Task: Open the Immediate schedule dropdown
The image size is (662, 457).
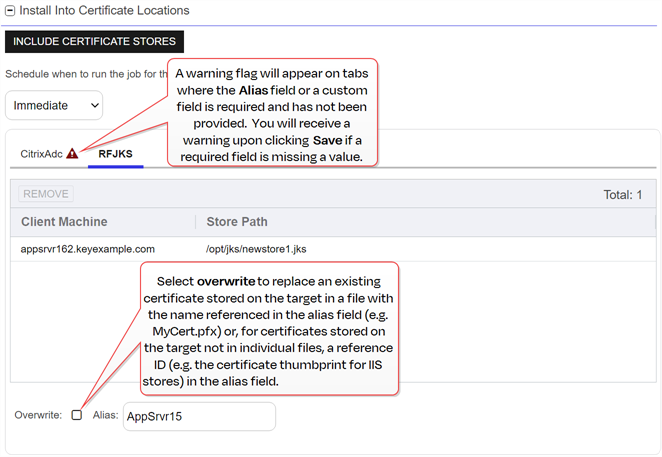Action: pos(54,104)
